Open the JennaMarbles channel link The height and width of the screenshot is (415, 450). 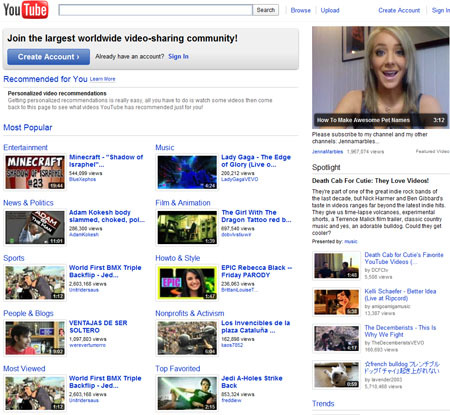[327, 152]
